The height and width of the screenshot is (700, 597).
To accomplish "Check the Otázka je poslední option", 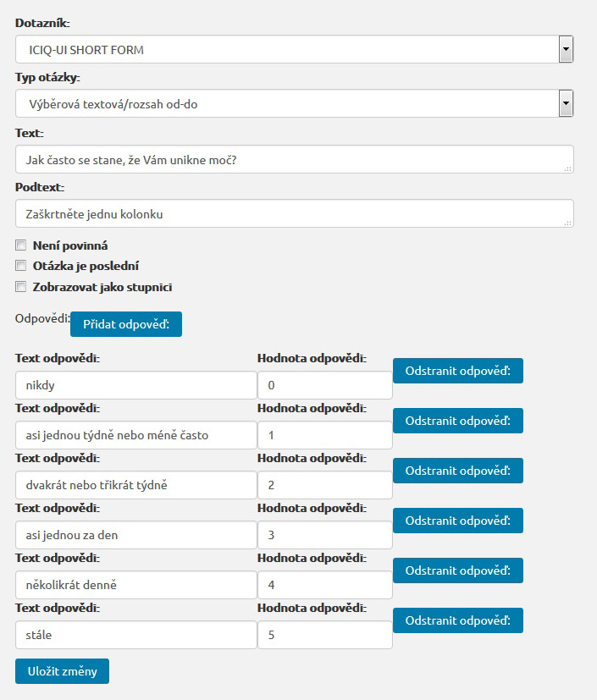I will click(21, 266).
